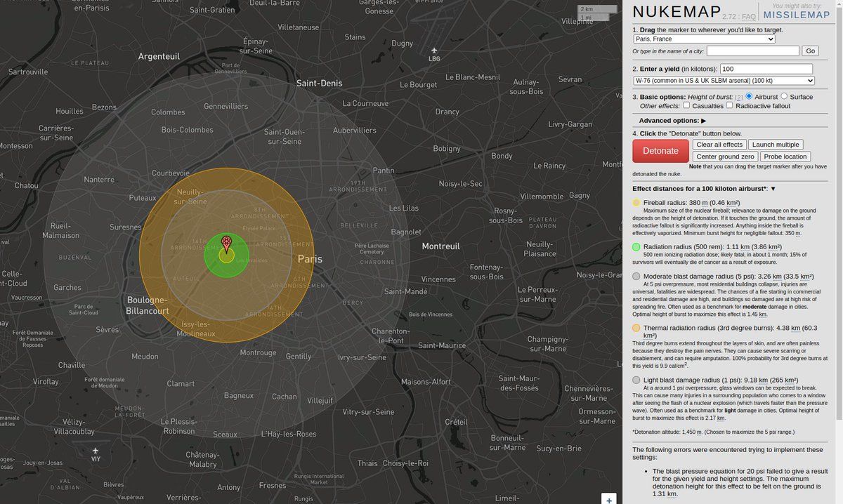Click the zoom in plus button on map
Screen dimensions: 843x504
coord(609,499)
